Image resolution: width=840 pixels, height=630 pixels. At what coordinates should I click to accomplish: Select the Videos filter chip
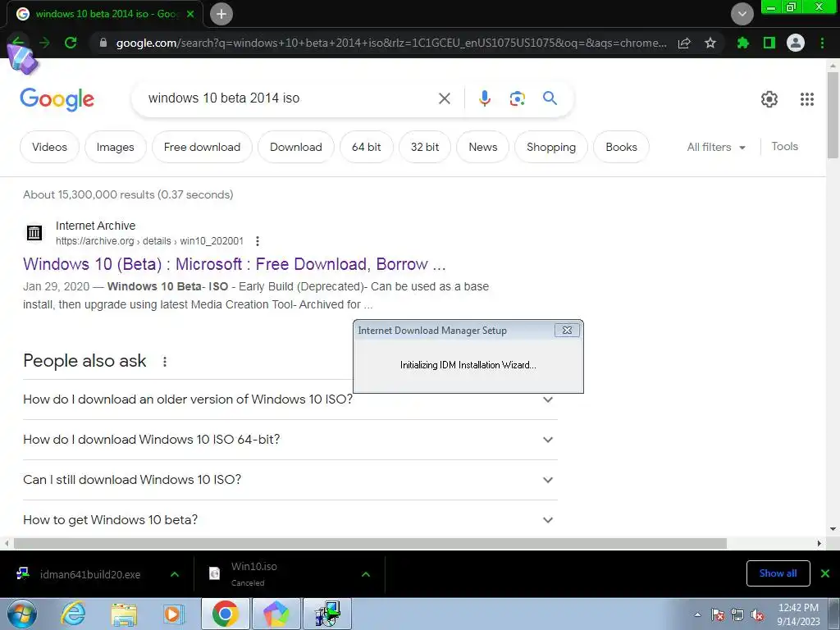coord(49,147)
